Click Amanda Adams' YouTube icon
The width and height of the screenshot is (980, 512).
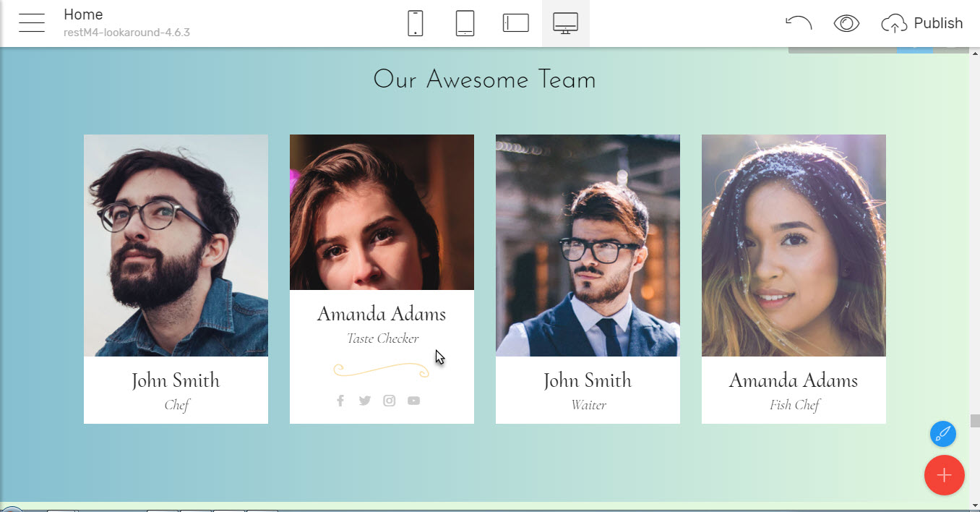tap(413, 401)
